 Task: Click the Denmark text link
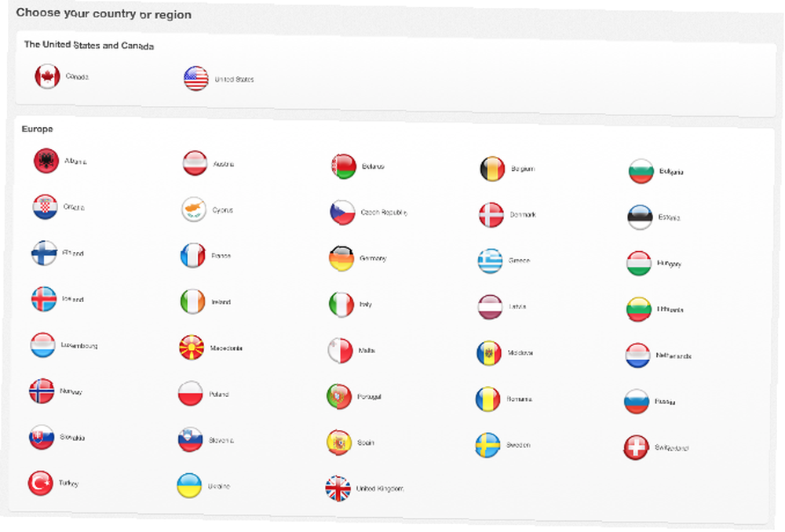coord(523,214)
